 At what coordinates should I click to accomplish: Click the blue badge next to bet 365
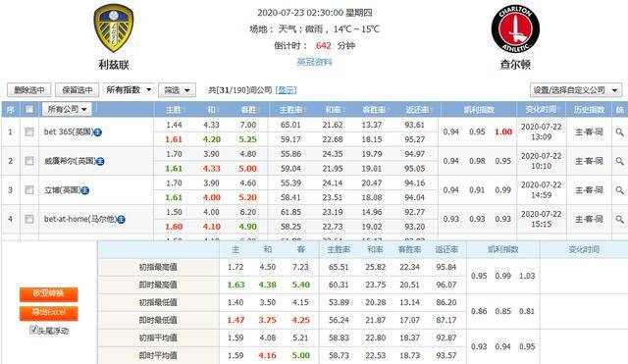[98, 132]
